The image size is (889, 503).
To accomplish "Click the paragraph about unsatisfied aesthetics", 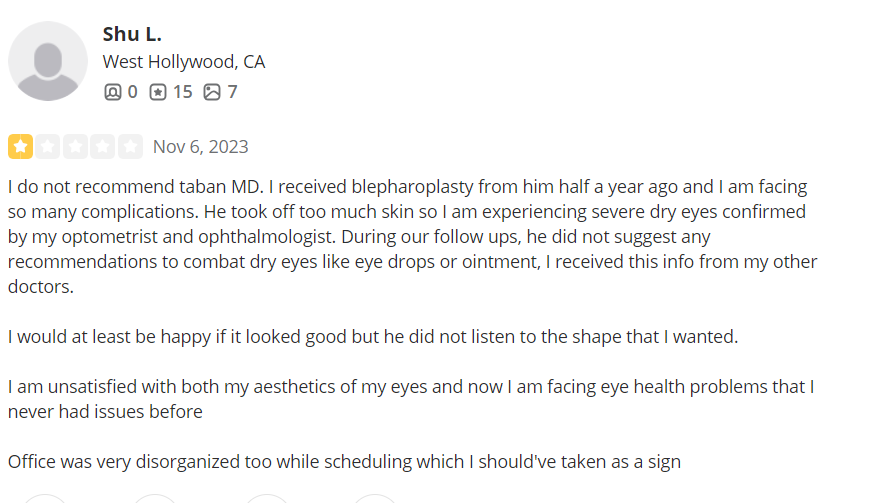I will (411, 399).
